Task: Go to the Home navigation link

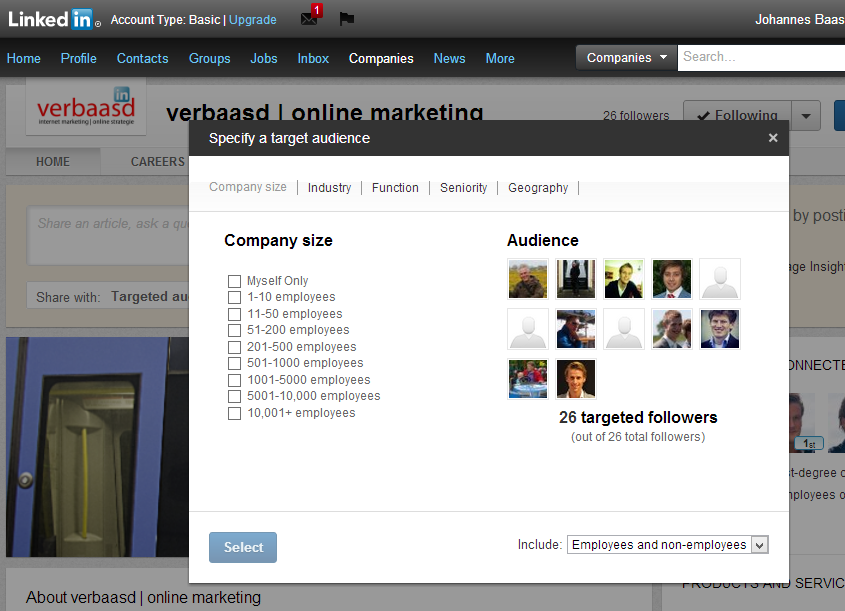Action: [x=24, y=58]
